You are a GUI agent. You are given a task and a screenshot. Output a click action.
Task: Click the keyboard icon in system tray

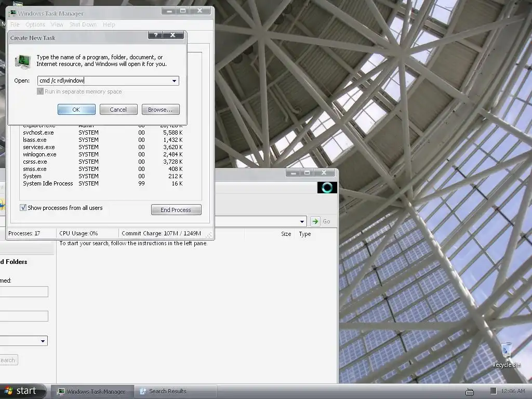click(x=470, y=392)
